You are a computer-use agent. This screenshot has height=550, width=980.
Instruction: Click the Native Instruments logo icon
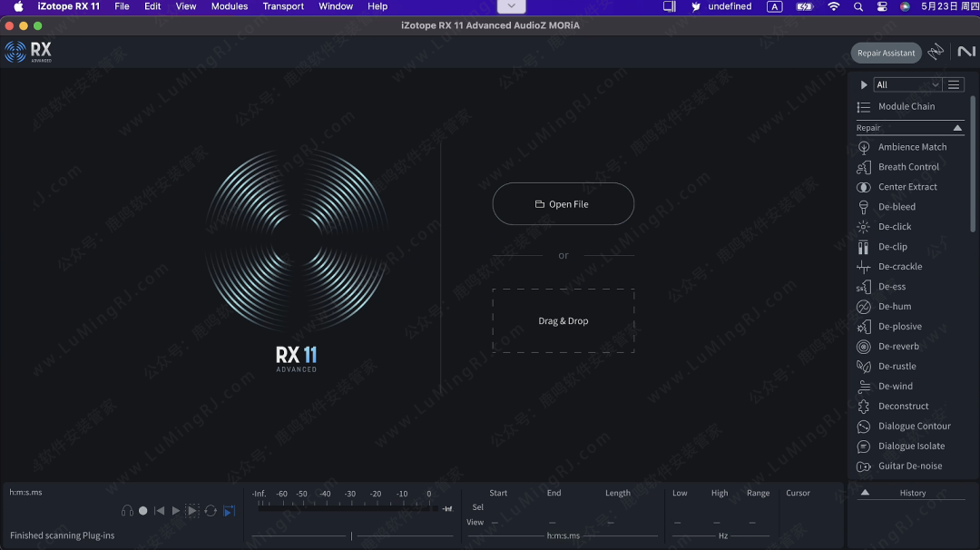965,53
